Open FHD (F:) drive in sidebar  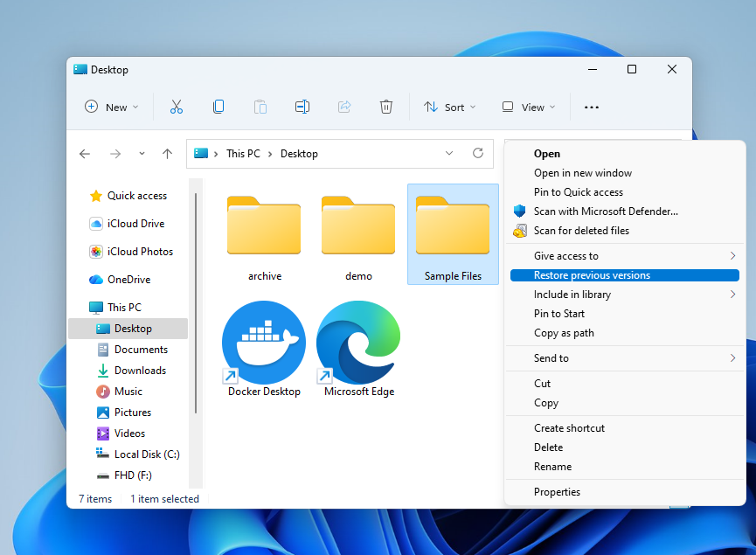[124, 475]
